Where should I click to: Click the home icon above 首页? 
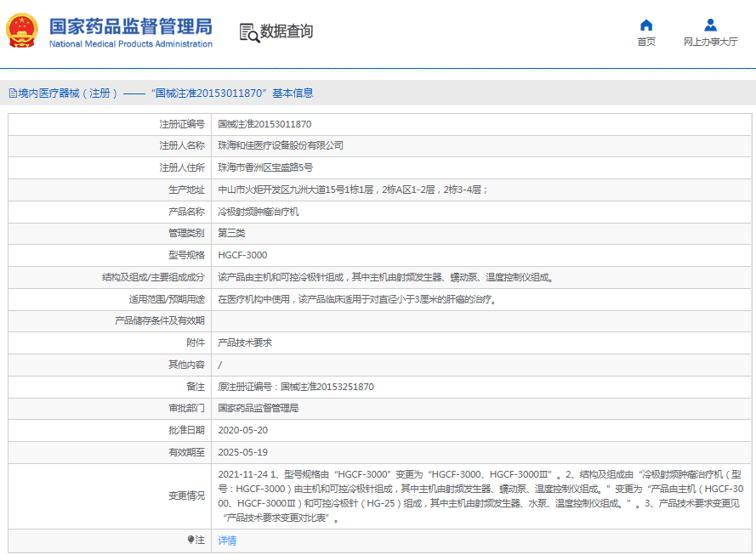pyautogui.click(x=646, y=25)
